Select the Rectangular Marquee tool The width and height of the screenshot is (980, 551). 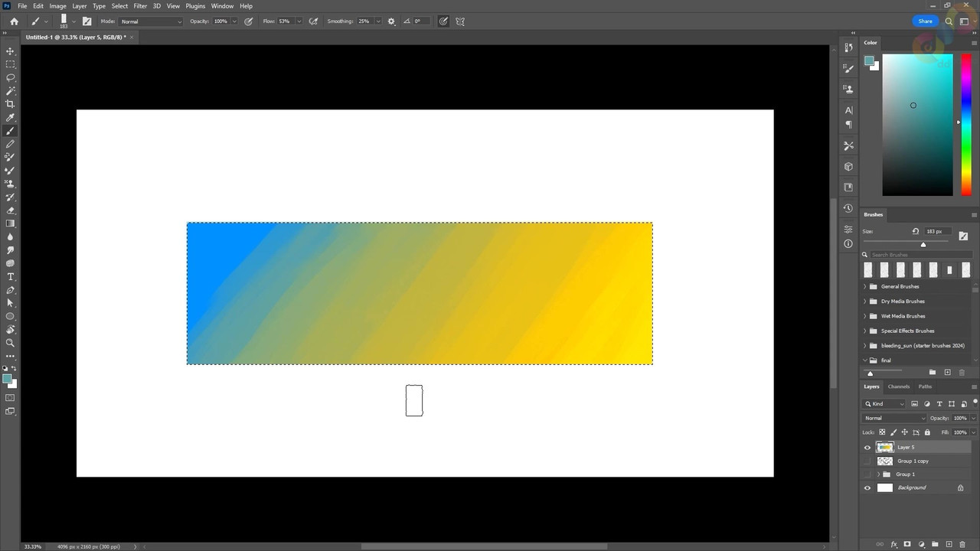[11, 64]
